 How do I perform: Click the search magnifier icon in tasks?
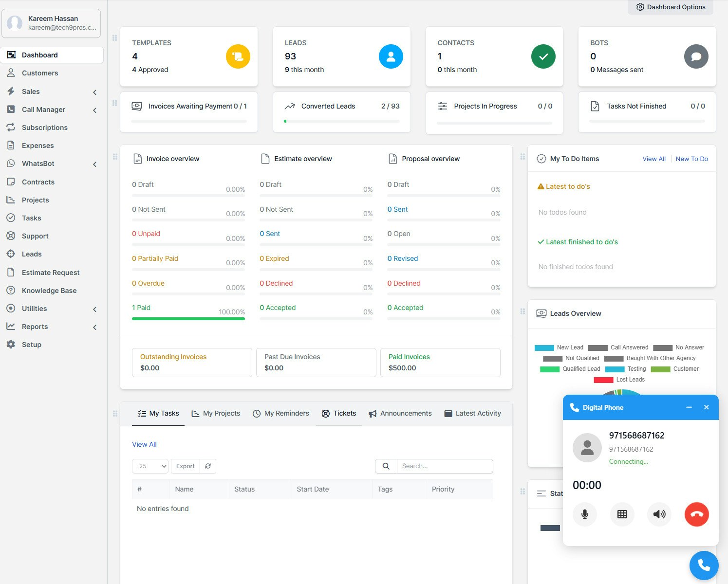(x=386, y=466)
